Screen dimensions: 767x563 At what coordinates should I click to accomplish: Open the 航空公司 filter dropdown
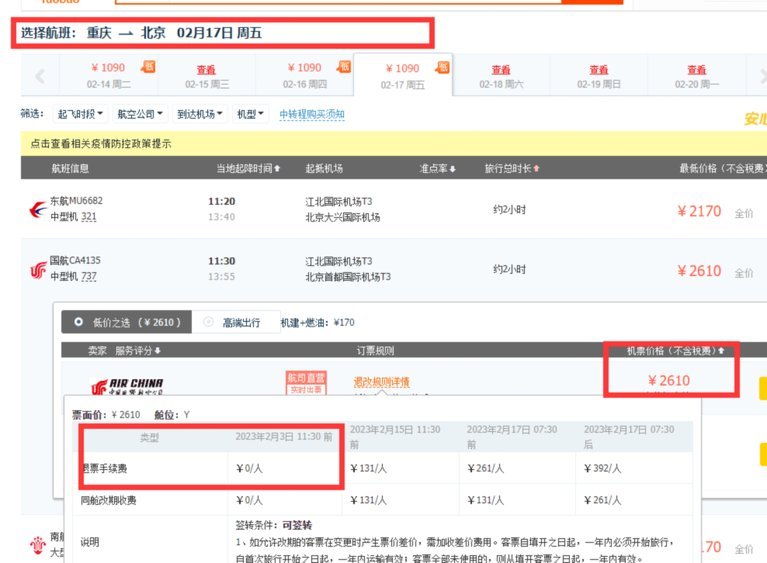point(140,114)
